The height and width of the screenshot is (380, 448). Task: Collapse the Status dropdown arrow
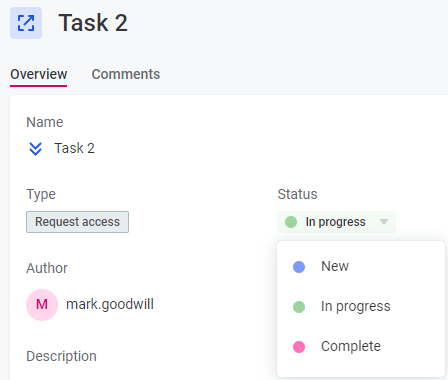point(384,222)
